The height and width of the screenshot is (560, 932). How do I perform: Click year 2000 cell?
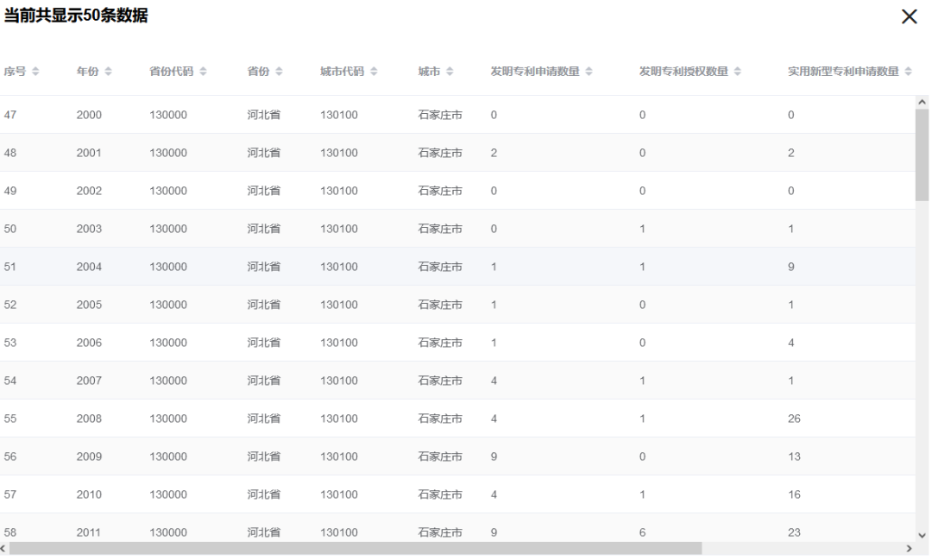click(89, 115)
